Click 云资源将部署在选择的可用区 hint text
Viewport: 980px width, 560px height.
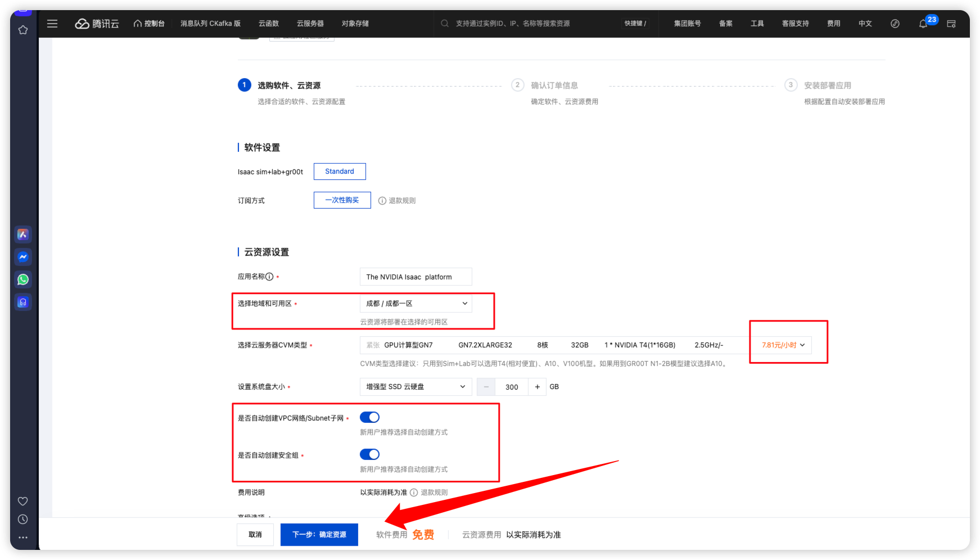click(x=404, y=322)
